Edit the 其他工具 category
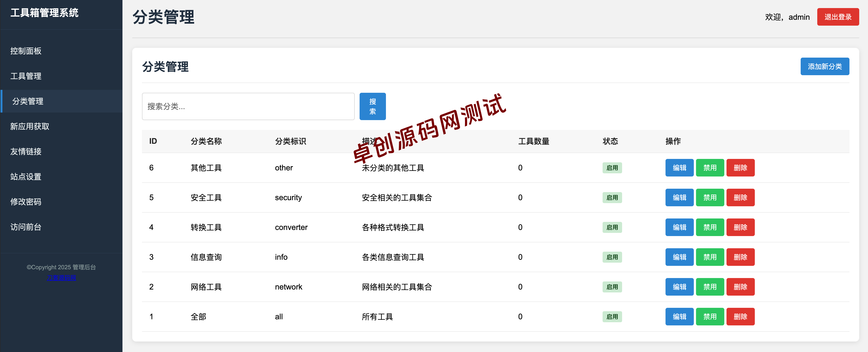868x352 pixels. coord(679,167)
